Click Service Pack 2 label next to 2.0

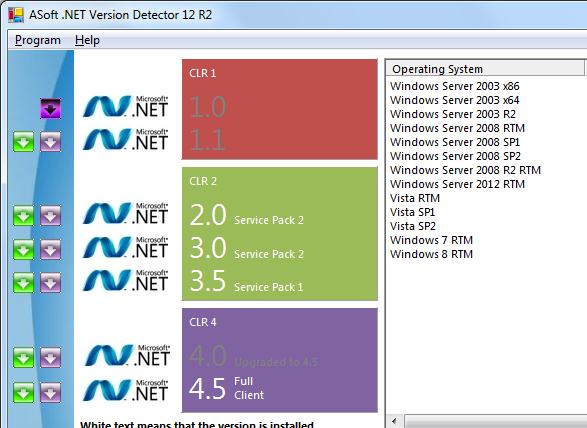tap(269, 220)
